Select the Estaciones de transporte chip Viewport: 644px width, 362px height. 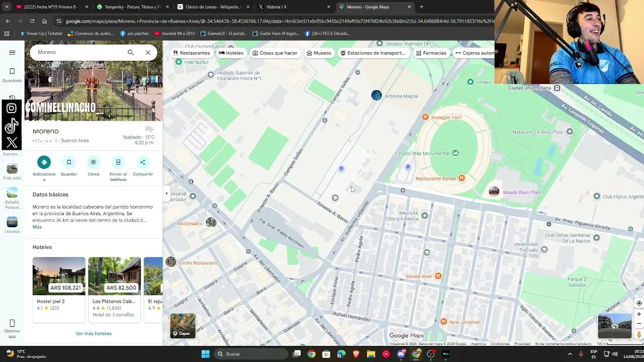(373, 53)
